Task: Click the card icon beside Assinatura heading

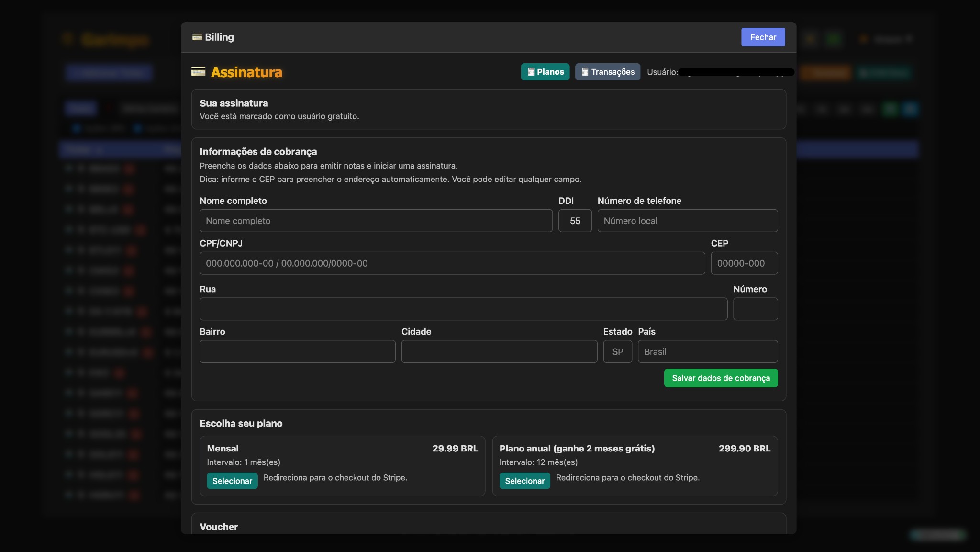Action: 199,72
